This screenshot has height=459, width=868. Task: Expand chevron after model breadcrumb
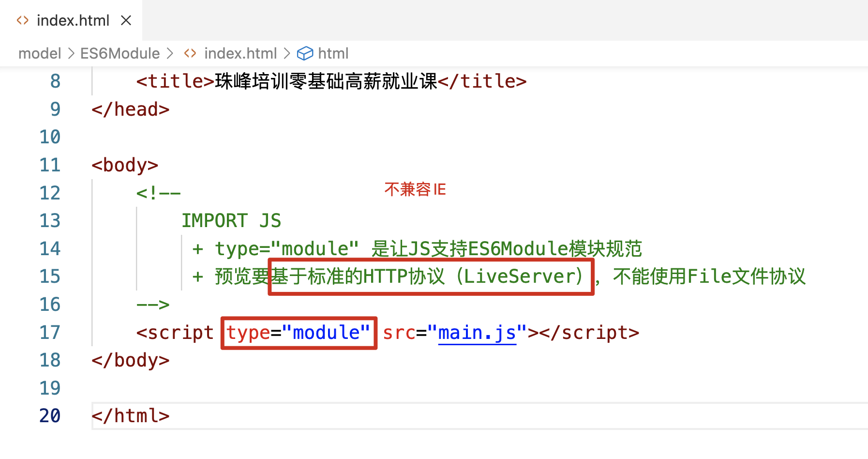pos(71,53)
